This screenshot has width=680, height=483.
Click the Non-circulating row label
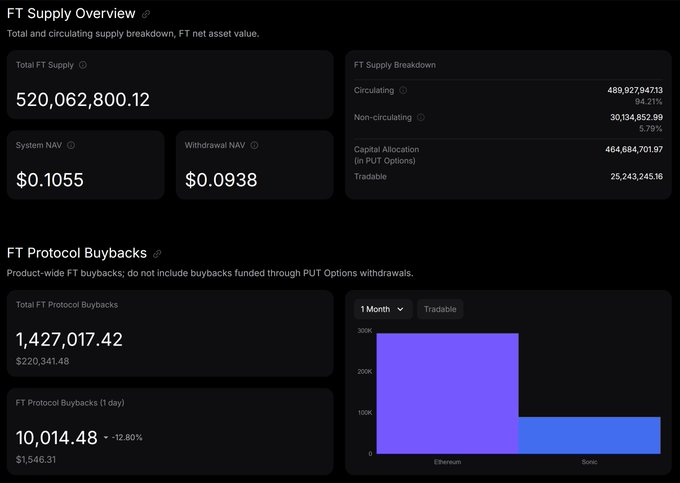383,117
